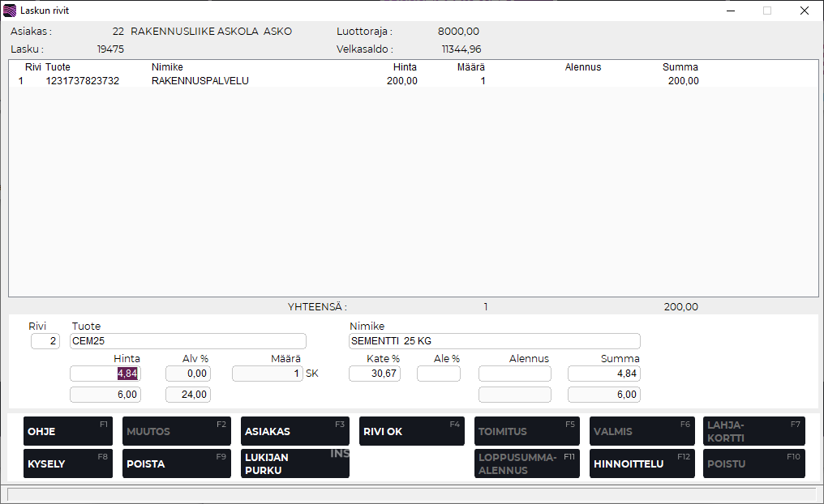Focus the Nimike field SEMENTTI 25 KG
This screenshot has height=504, width=824.
[x=494, y=341]
